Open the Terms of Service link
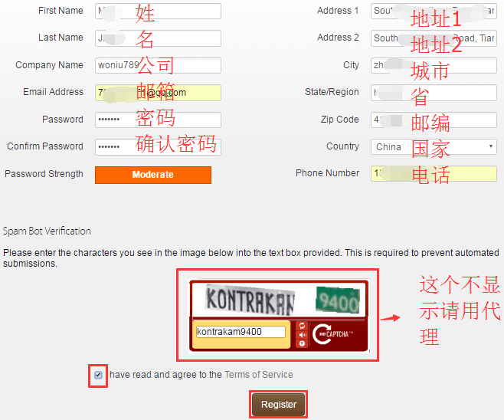Viewport: 504px width, 420px height. click(258, 375)
